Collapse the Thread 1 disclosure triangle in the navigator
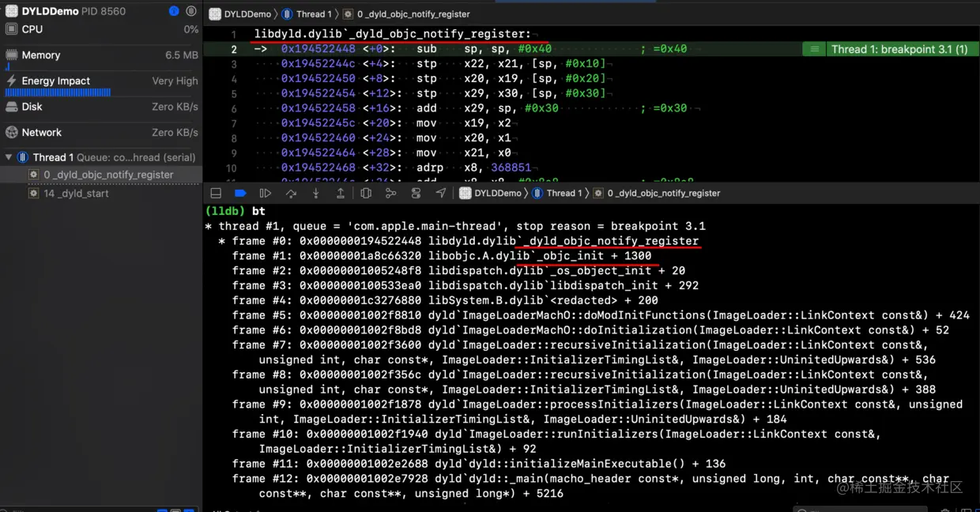 pyautogui.click(x=9, y=157)
